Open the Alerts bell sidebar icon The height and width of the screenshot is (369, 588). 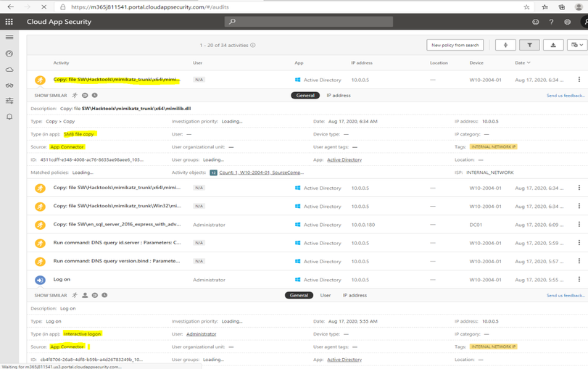click(9, 117)
